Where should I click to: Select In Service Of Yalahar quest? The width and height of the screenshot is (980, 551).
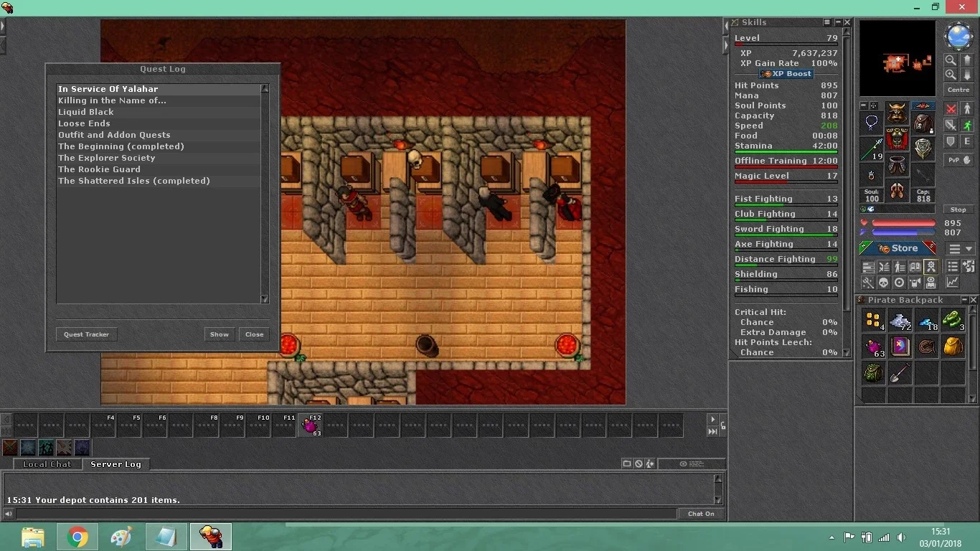[159, 89]
